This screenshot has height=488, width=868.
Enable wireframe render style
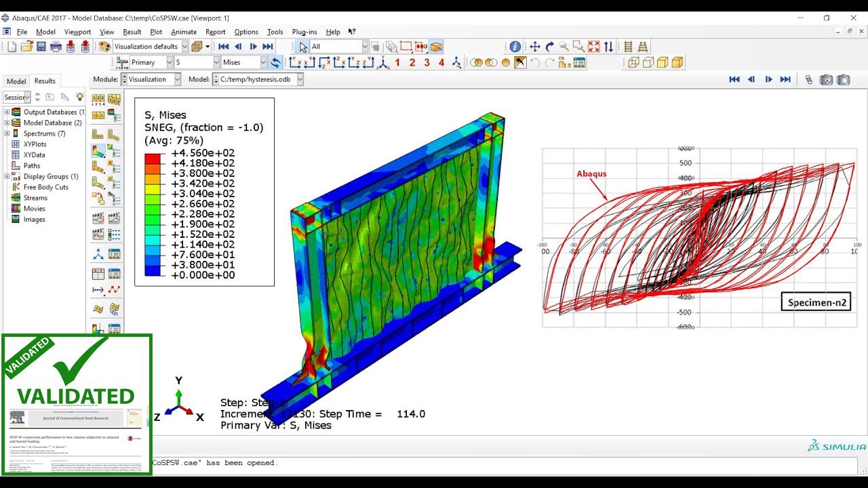[x=633, y=62]
